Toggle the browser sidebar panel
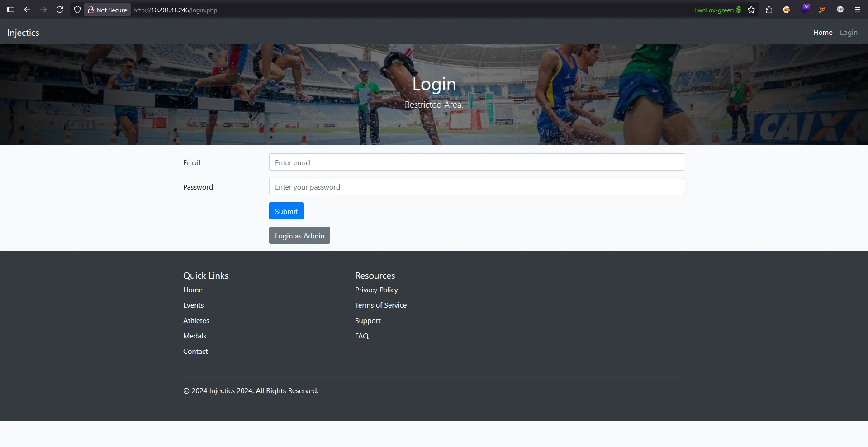 (x=11, y=10)
